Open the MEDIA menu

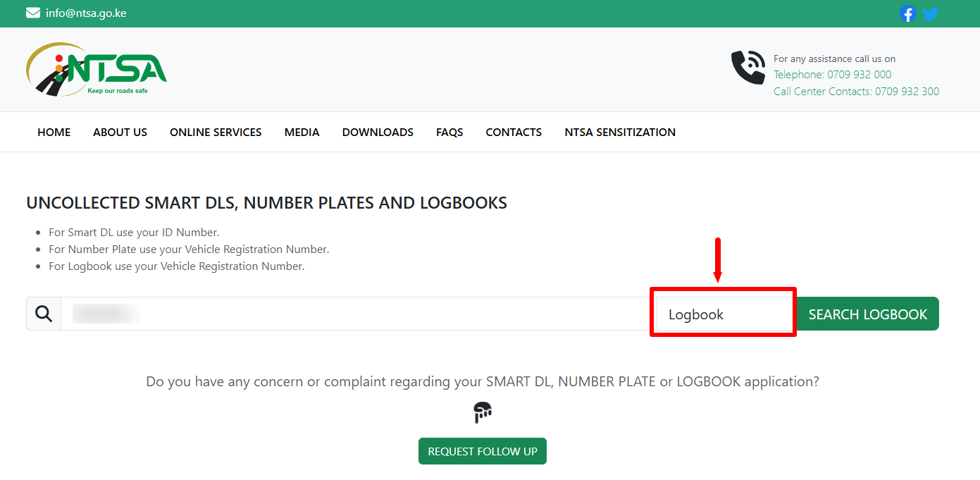click(x=302, y=132)
